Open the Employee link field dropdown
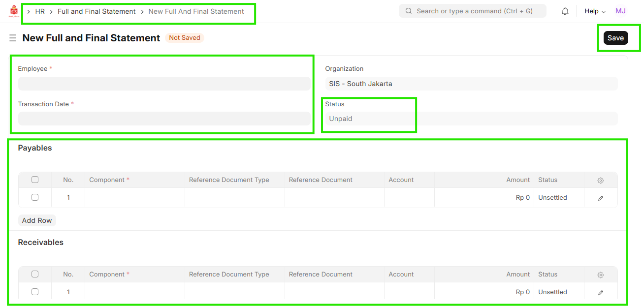 (164, 84)
